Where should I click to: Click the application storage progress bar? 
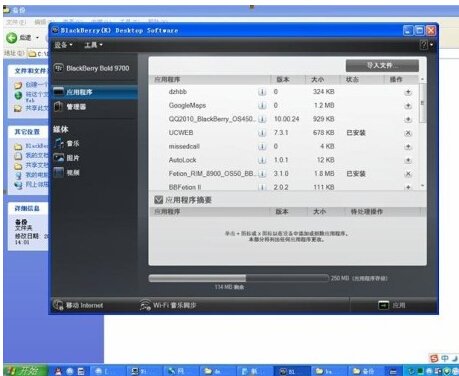[239, 278]
